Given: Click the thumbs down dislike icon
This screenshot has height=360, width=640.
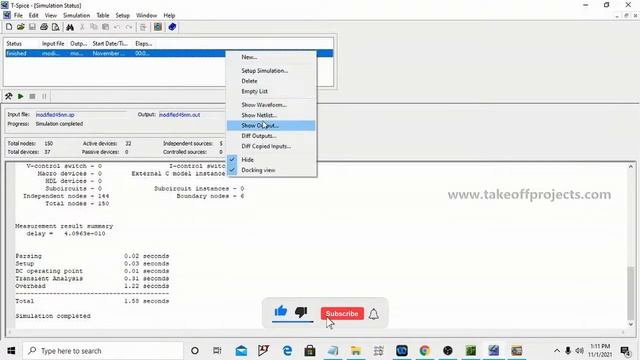Looking at the screenshot, I should tap(301, 312).
